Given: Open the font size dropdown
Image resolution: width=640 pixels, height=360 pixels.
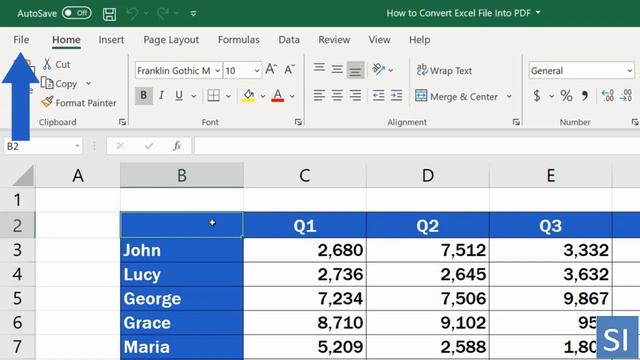Looking at the screenshot, I should (257, 71).
